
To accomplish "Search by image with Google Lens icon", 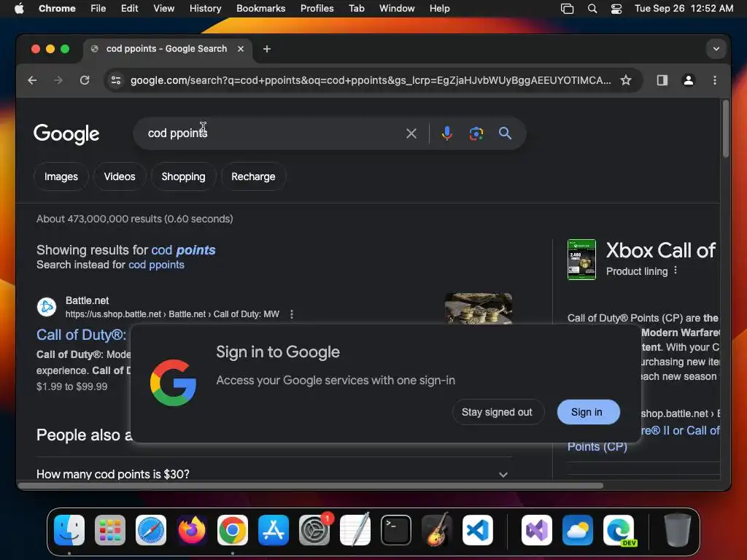I will pos(476,133).
